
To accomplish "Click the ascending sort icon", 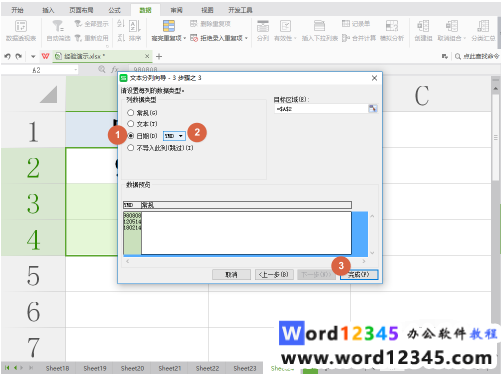I will pos(121,24).
